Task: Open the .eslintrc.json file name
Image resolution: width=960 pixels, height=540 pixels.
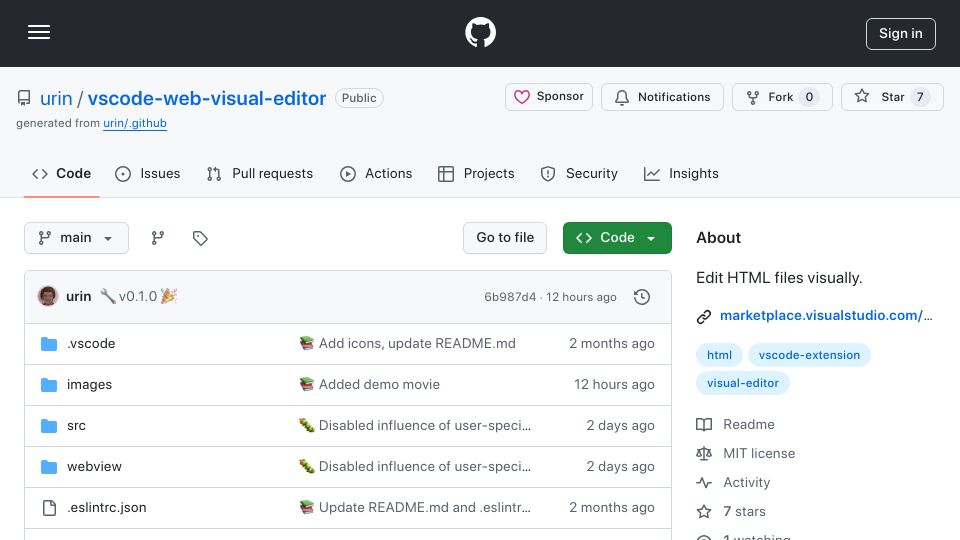Action: 107,508
